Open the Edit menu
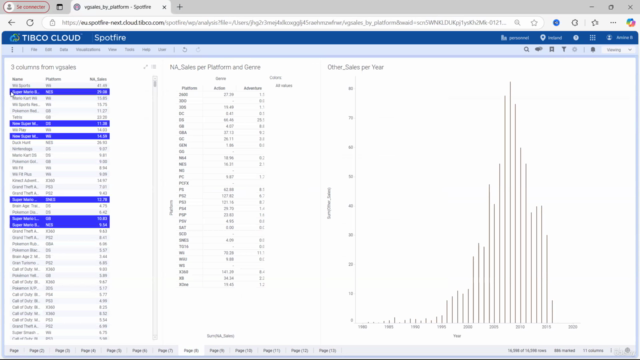This screenshot has width=640, height=360. point(48,50)
